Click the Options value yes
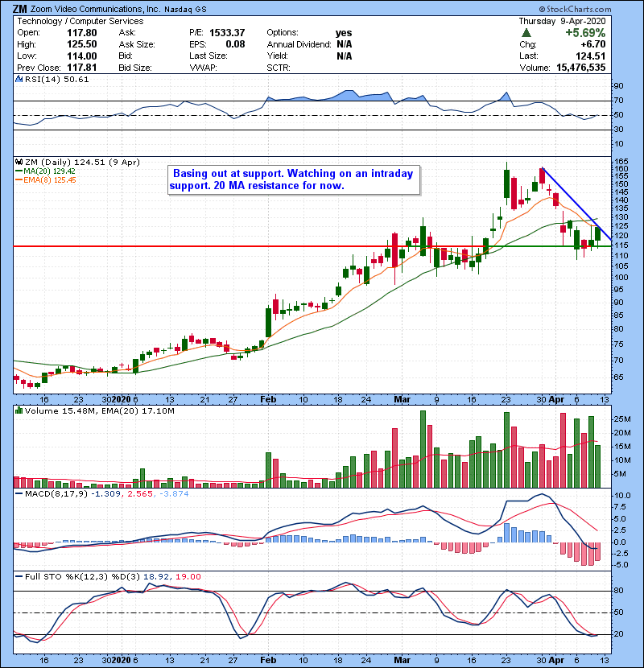Image resolution: width=644 pixels, height=668 pixels. coord(344,33)
